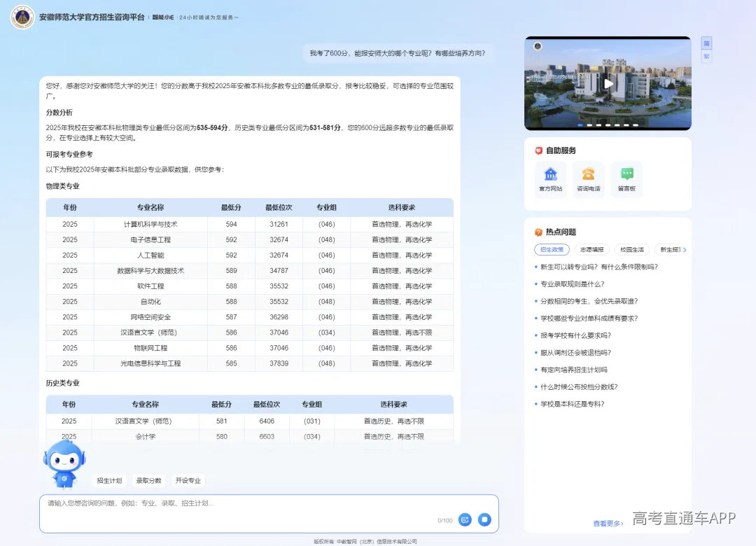
Task: Open question 专业录取规则是什么？
Action: pos(573,284)
